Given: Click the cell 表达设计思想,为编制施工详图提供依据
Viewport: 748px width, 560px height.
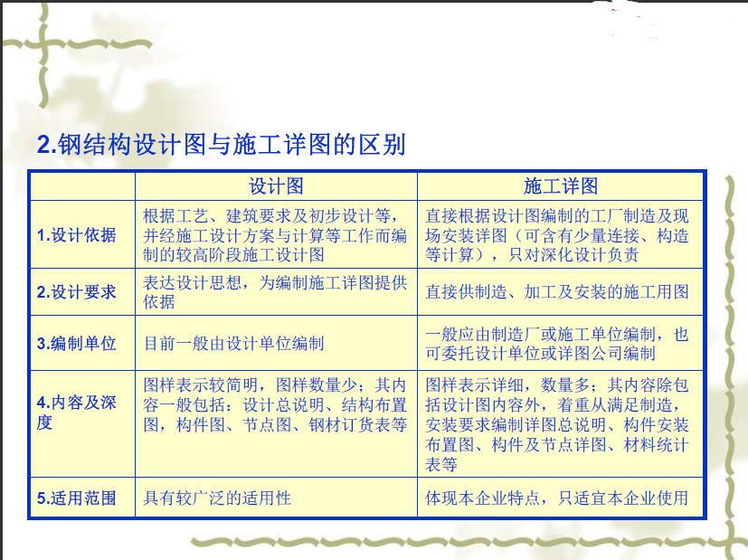Looking at the screenshot, I should (x=276, y=292).
